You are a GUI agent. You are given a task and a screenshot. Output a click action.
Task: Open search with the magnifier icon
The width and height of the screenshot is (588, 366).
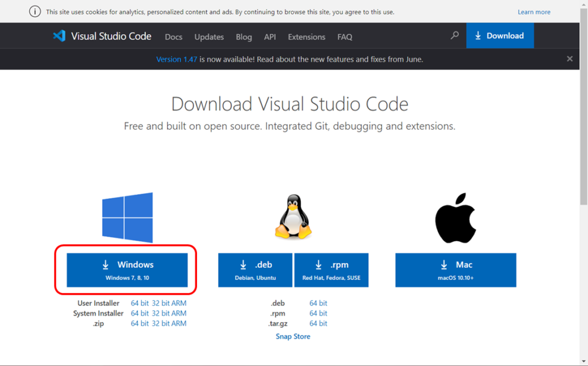tap(455, 36)
